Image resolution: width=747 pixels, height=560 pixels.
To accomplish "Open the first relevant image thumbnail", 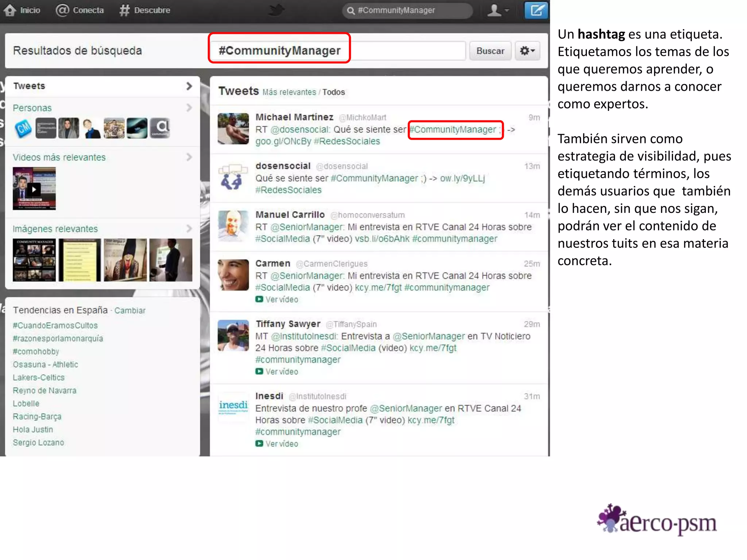I will coord(34,260).
